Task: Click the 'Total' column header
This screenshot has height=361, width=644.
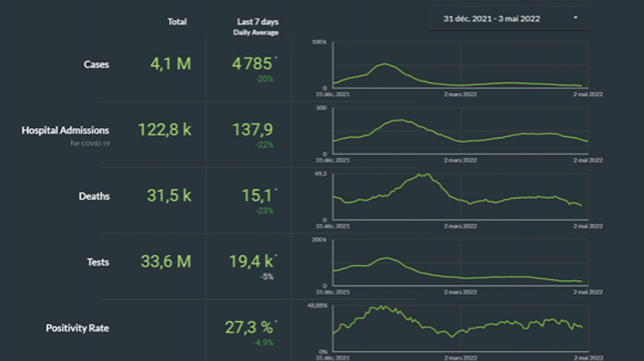Action: tap(176, 22)
